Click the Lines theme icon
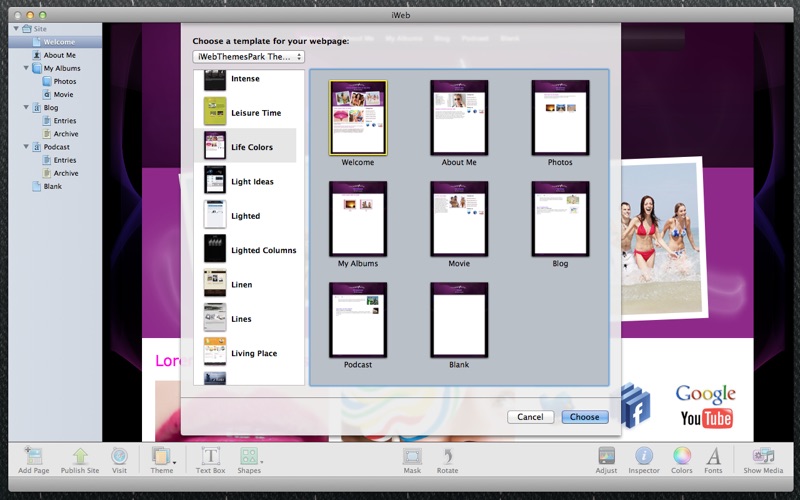The height and width of the screenshot is (500, 800). [x=215, y=317]
